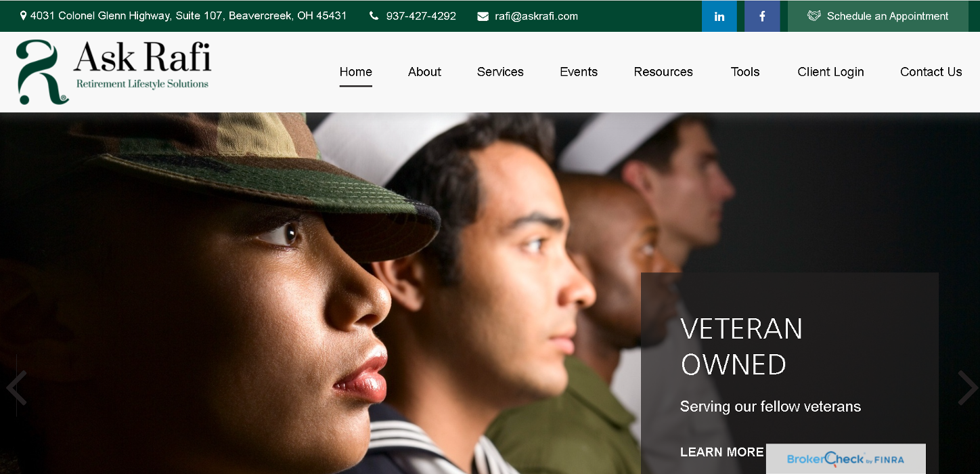Expand the Tools menu
Image resolution: width=980 pixels, height=474 pixels.
pos(745,72)
